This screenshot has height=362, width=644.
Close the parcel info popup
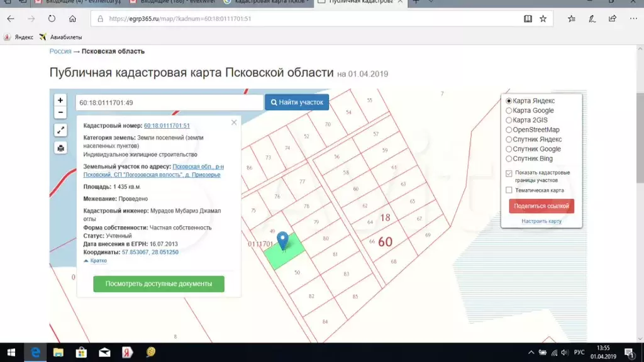(234, 123)
